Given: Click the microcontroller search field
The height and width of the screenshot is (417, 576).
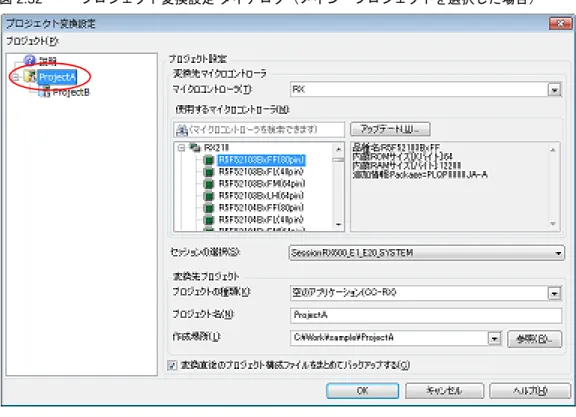Looking at the screenshot, I should [259, 129].
